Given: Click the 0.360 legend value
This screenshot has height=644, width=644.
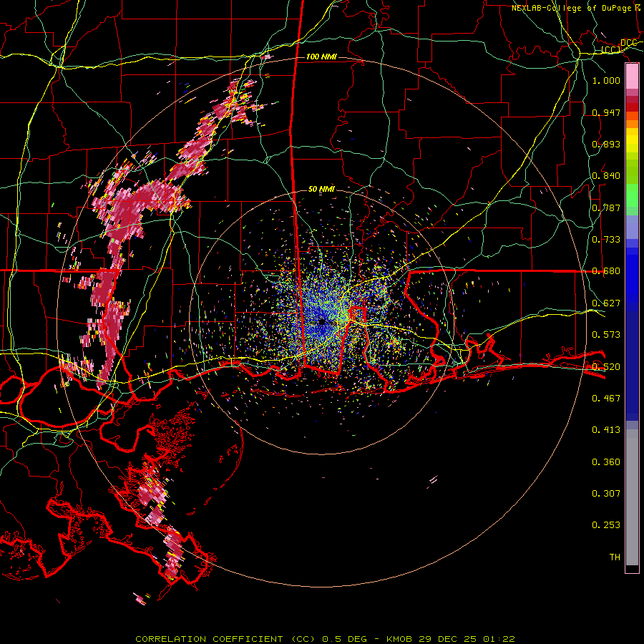Looking at the screenshot, I should pos(606,462).
